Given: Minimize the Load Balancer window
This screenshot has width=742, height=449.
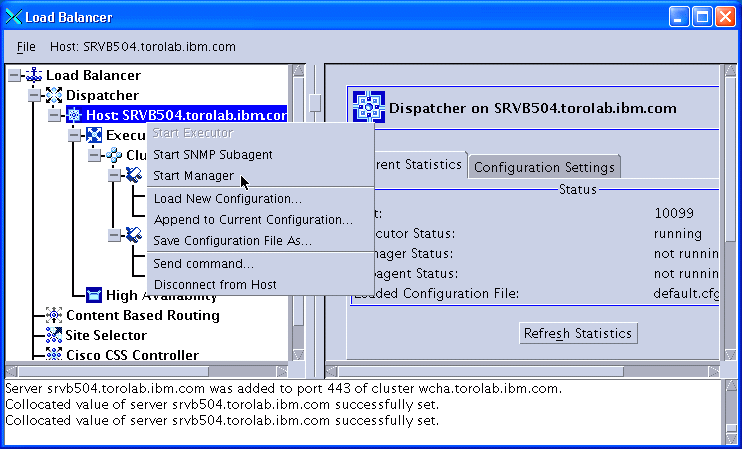Looking at the screenshot, I should click(679, 17).
